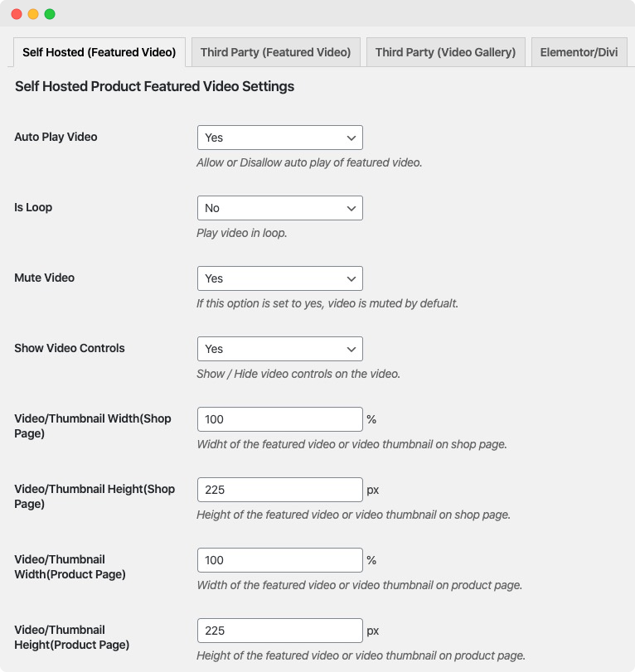Open the Show Video Controls dropdown
Screen dimensions: 635x672
point(279,349)
